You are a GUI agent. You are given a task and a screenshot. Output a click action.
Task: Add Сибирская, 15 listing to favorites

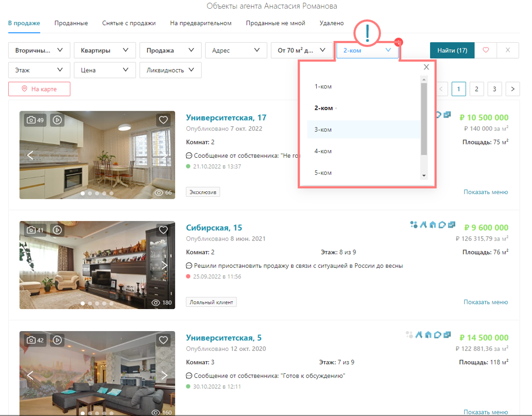pyautogui.click(x=163, y=230)
